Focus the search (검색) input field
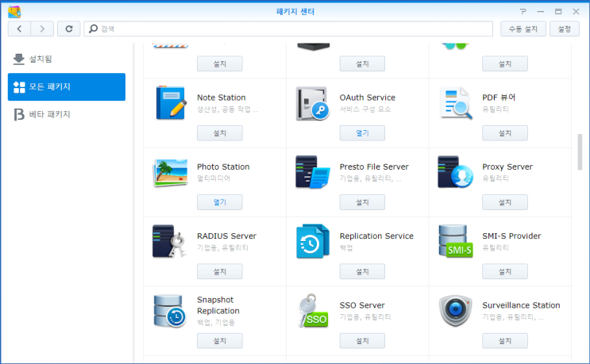 (288, 29)
